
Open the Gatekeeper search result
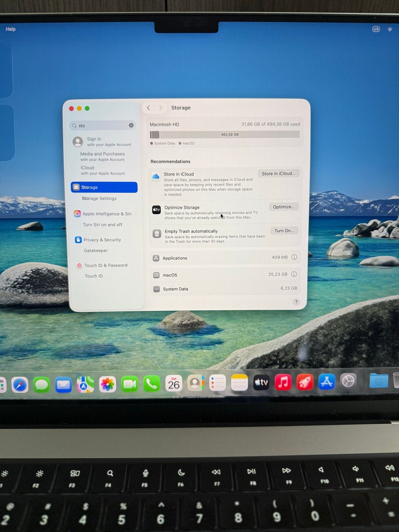click(96, 250)
